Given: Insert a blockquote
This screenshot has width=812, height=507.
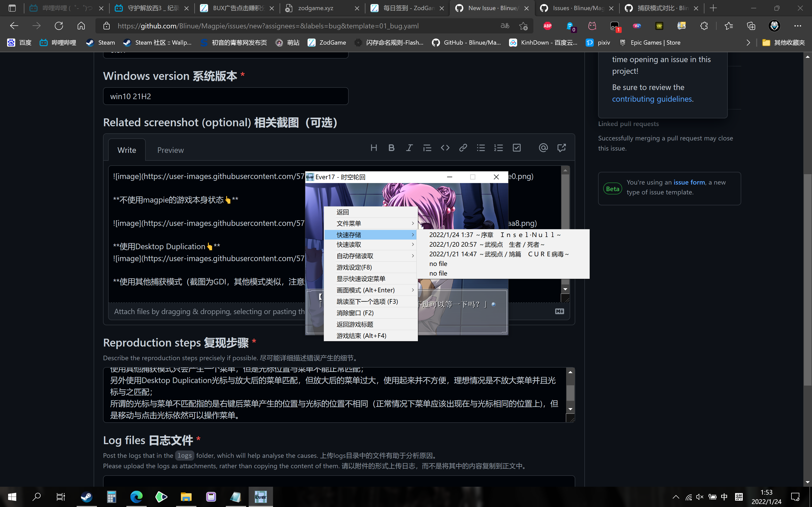Looking at the screenshot, I should coord(427,148).
